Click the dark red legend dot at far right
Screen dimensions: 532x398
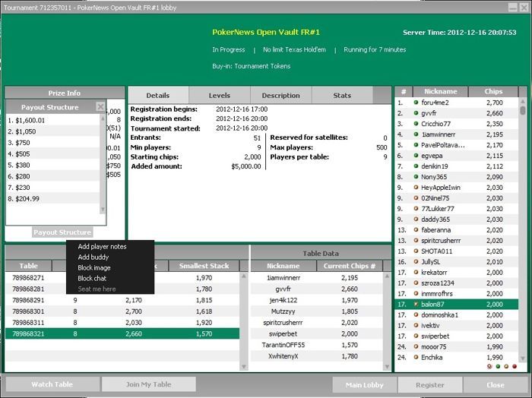pos(515,366)
